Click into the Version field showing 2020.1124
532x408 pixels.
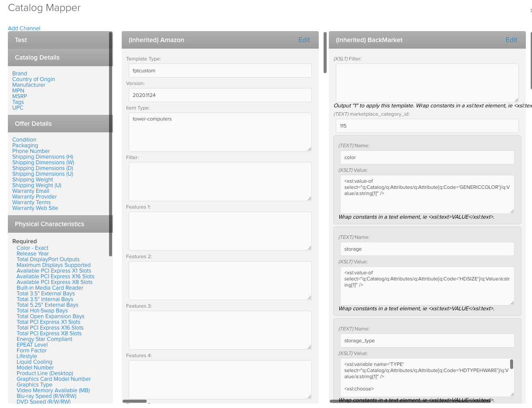[220, 95]
